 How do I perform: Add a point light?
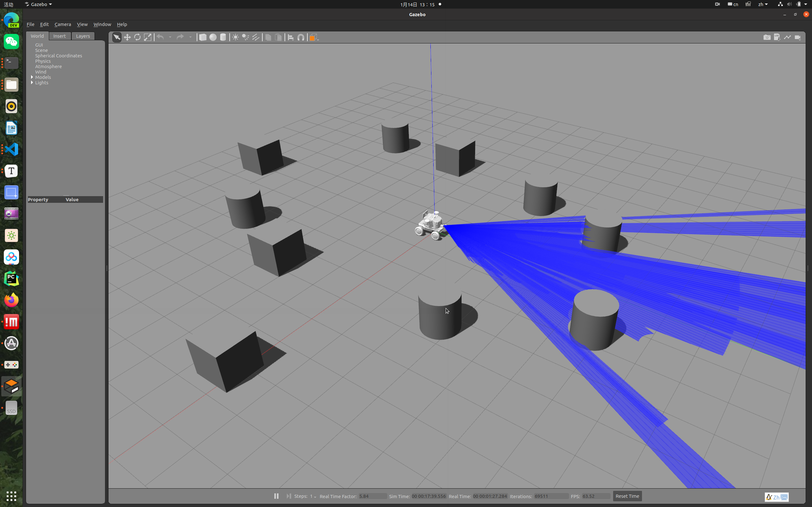pos(236,37)
